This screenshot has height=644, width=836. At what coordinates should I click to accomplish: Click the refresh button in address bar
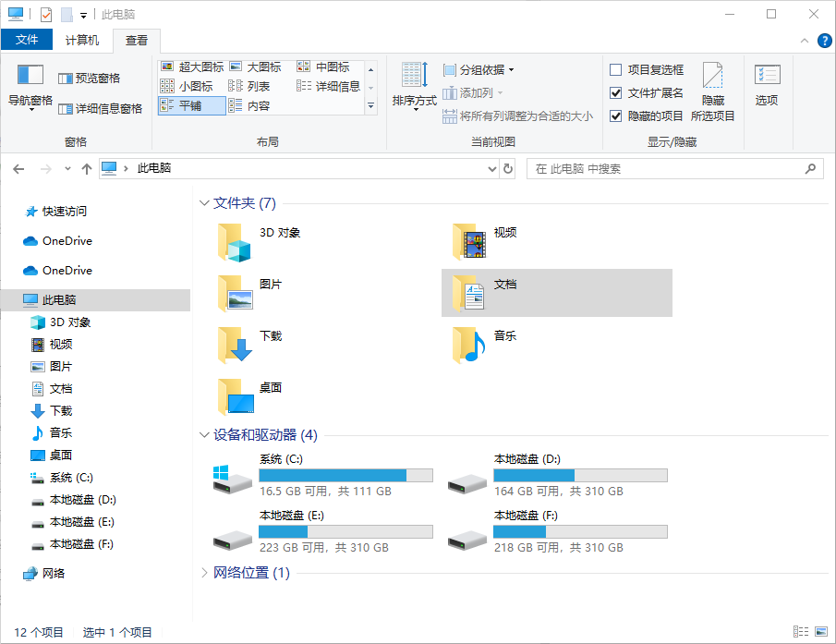click(x=510, y=168)
